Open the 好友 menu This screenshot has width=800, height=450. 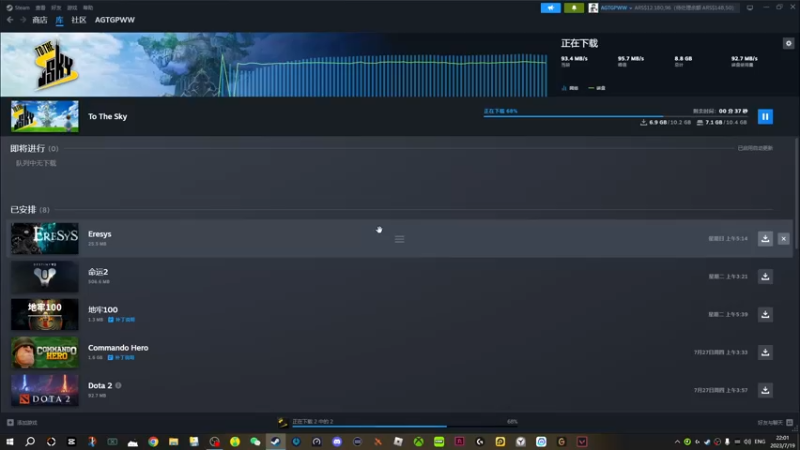[x=56, y=8]
